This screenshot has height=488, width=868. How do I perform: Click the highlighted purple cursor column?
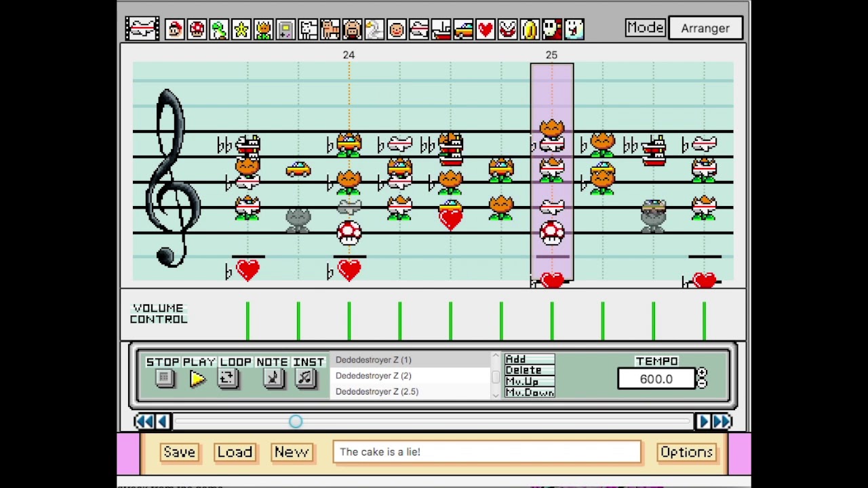[x=552, y=172]
